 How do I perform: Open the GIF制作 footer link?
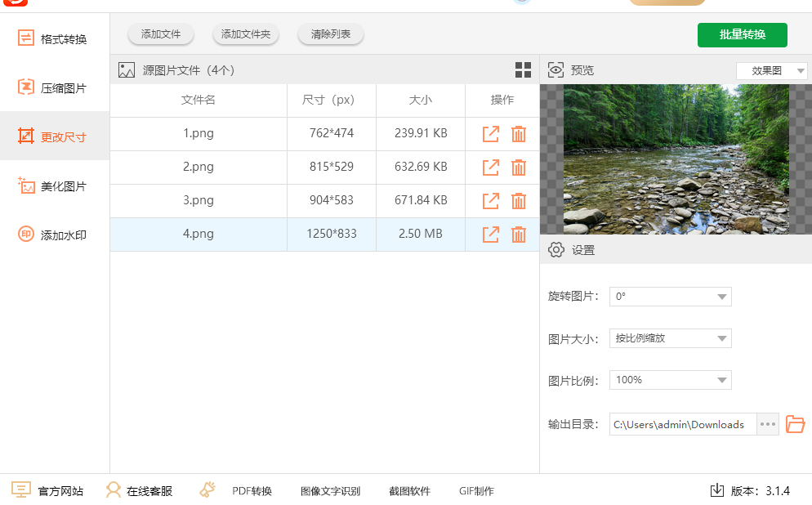[476, 491]
